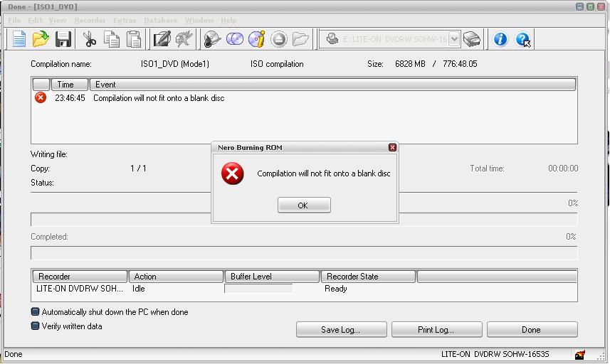Open the View menu
The width and height of the screenshot is (610, 364).
point(58,20)
